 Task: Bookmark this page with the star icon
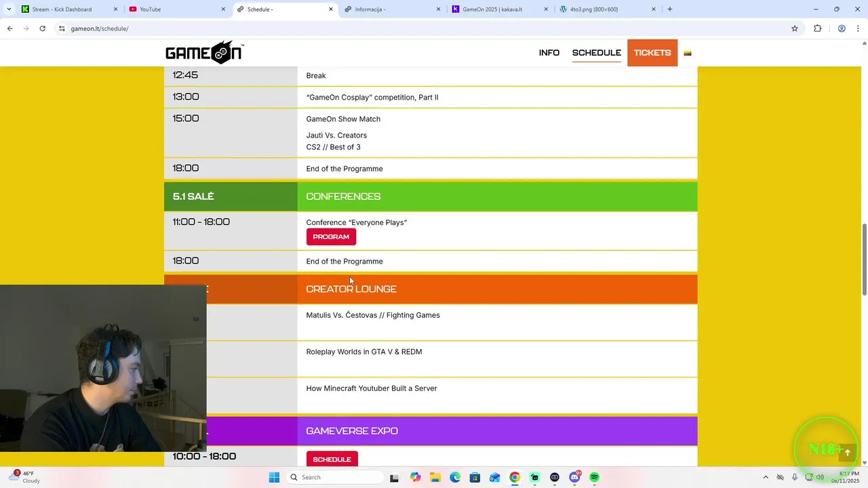795,28
